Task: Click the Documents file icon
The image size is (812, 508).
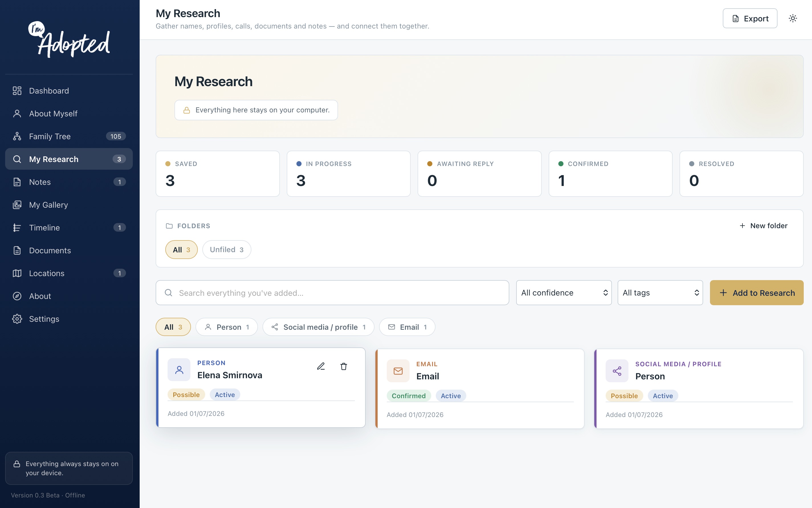Action: tap(17, 251)
